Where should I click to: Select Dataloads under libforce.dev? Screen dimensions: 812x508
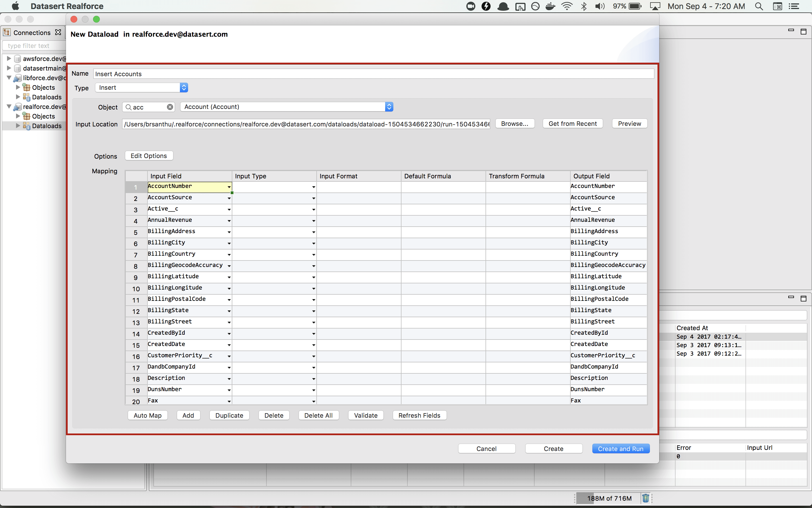tap(47, 97)
